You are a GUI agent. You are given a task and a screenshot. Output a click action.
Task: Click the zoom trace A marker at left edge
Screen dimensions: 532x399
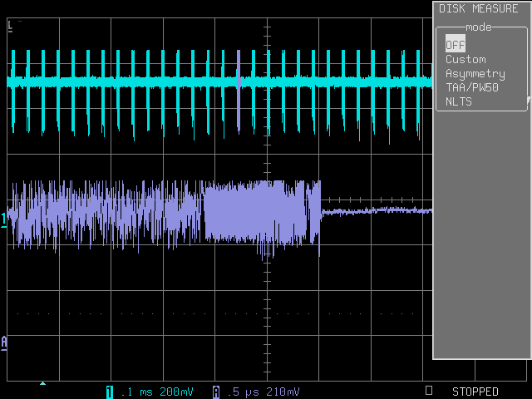[x=3, y=342]
